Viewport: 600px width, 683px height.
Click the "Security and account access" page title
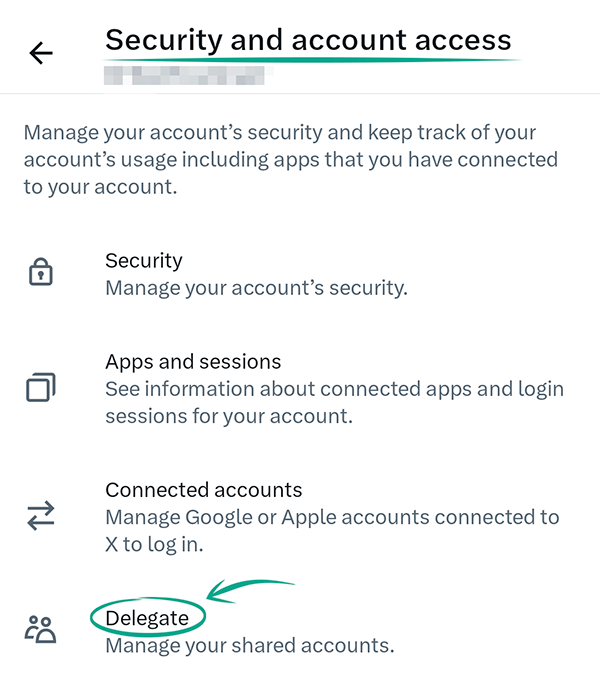[x=308, y=40]
